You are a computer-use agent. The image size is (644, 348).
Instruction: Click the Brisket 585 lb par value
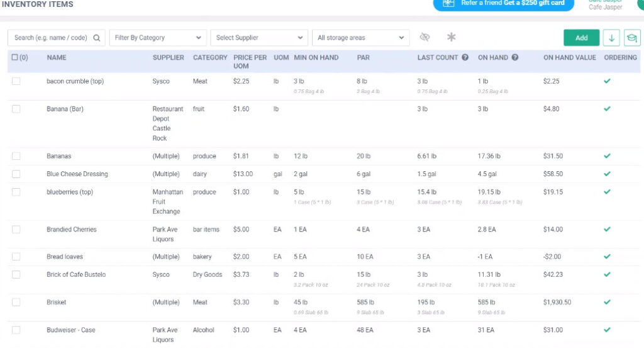pos(365,302)
